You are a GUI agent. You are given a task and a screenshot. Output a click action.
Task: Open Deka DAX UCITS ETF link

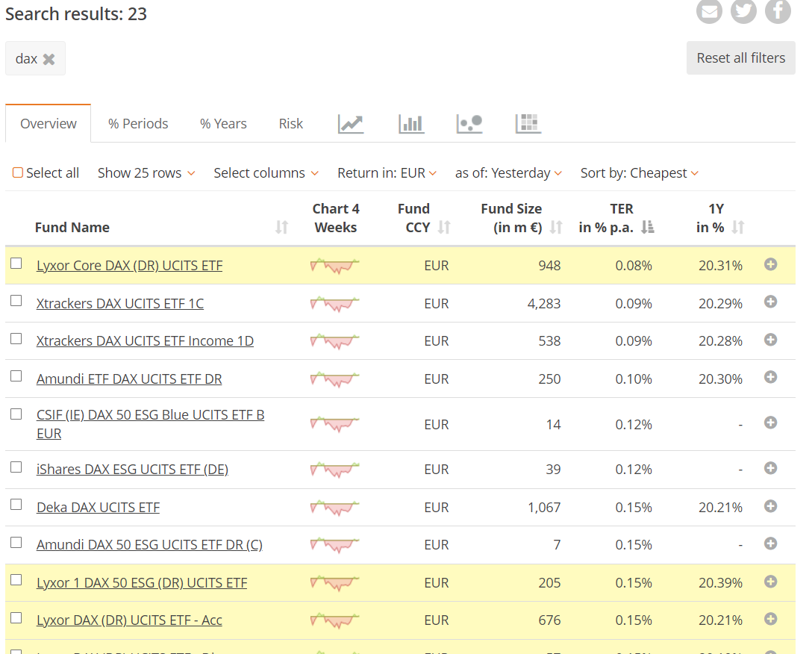coord(98,508)
